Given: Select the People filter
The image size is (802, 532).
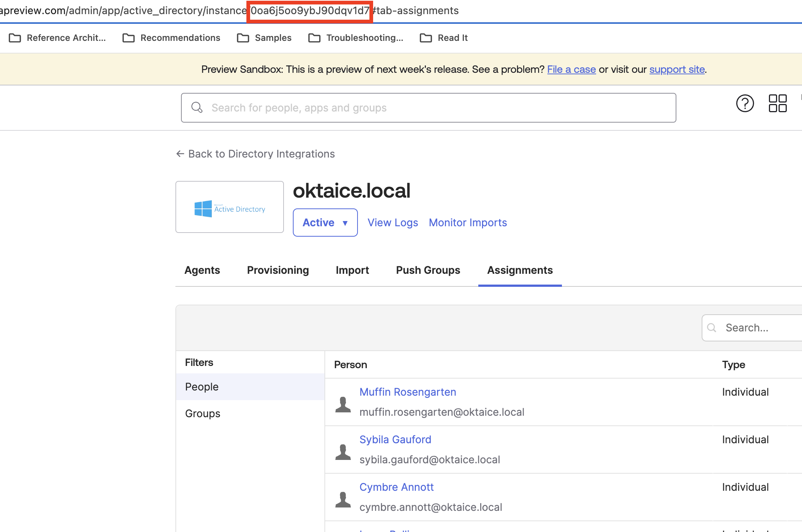Looking at the screenshot, I should click(201, 386).
